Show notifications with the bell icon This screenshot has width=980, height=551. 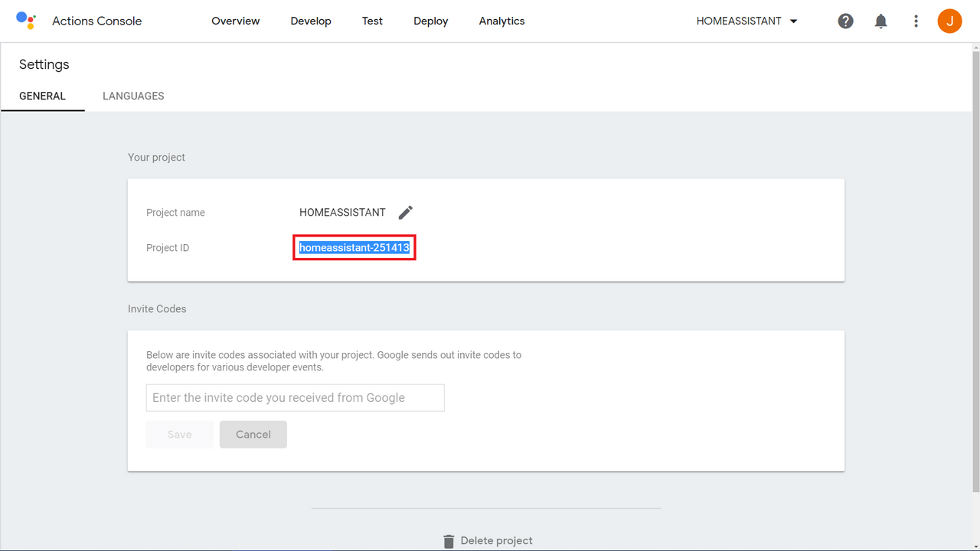(x=881, y=21)
